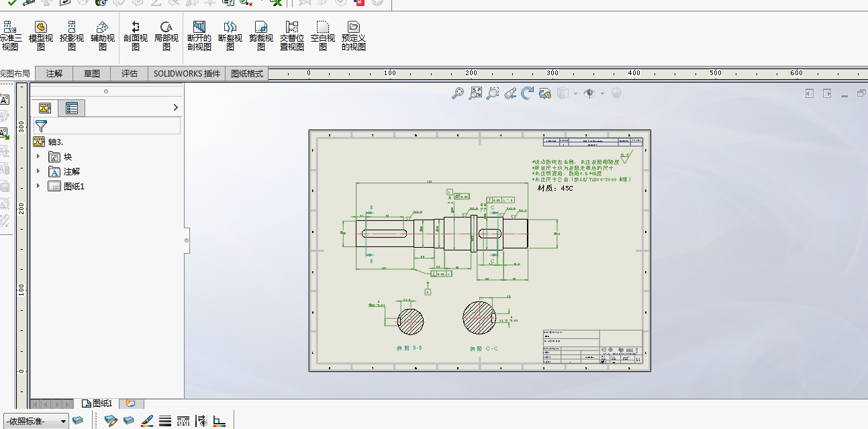Open the SOLIDWORKS 插件 tab
Screen dimensions: 868x429
(187, 74)
